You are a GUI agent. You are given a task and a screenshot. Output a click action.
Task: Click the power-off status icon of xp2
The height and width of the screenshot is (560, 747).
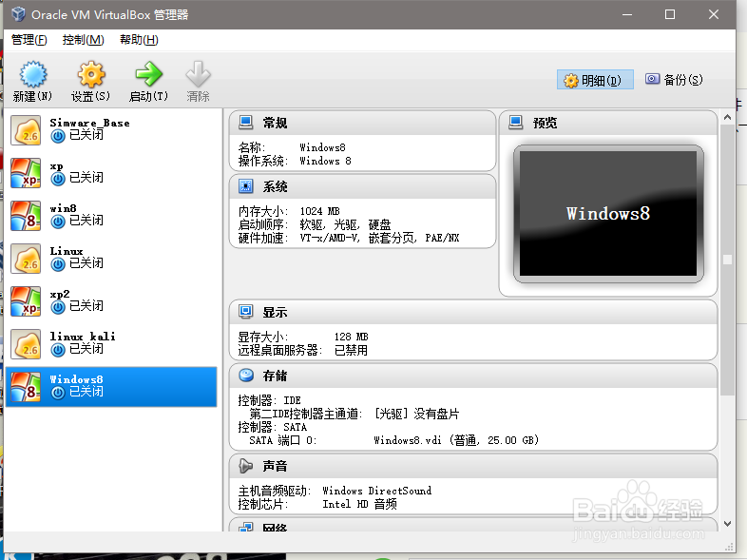click(x=58, y=307)
